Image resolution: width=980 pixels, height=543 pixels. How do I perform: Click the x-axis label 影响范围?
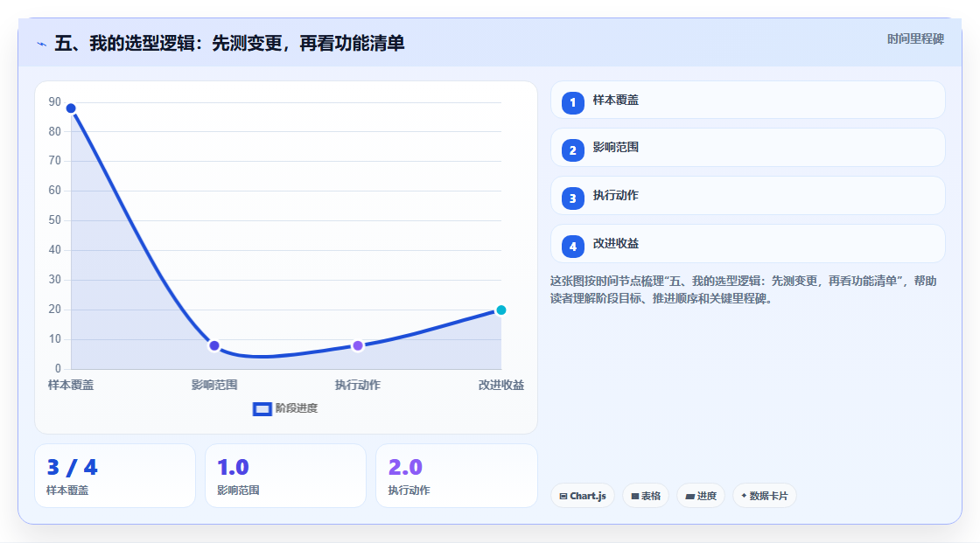click(x=214, y=385)
